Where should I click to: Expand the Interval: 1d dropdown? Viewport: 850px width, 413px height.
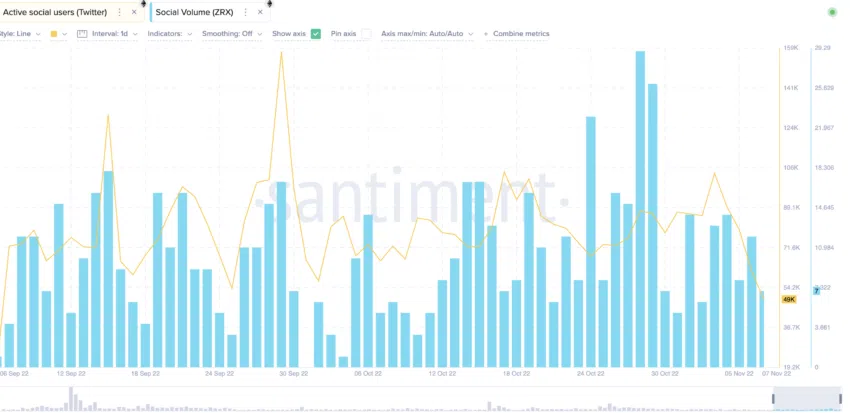pyautogui.click(x=114, y=34)
